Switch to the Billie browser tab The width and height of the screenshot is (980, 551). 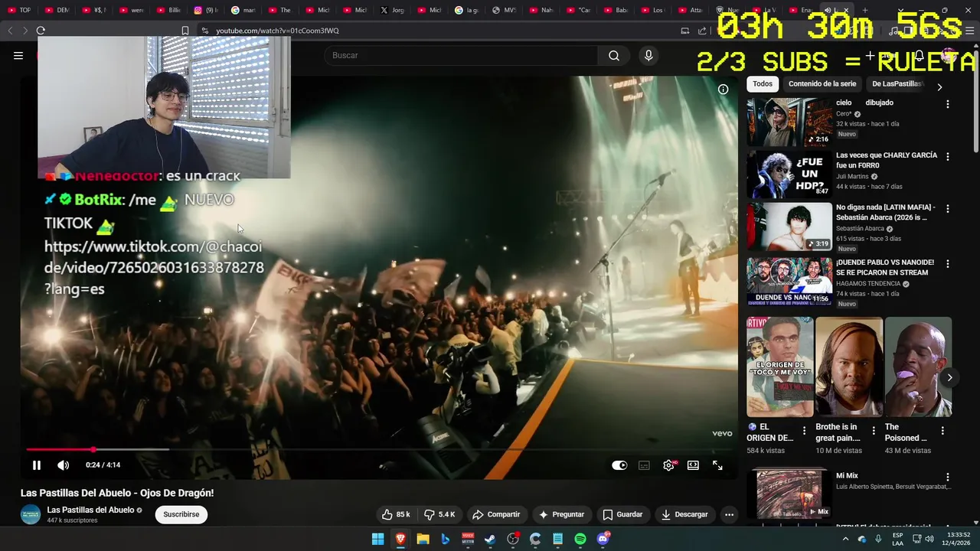point(170,10)
